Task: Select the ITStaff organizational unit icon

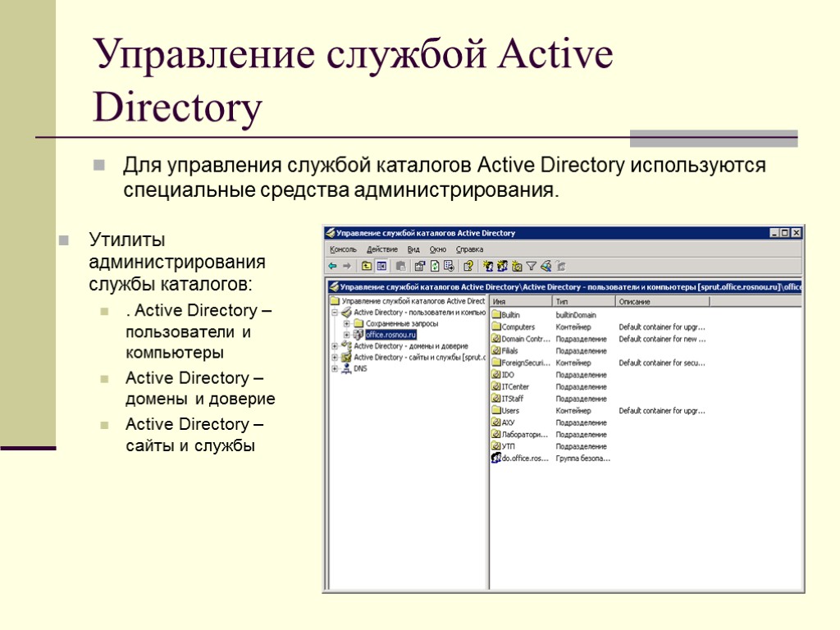Action: (x=496, y=399)
